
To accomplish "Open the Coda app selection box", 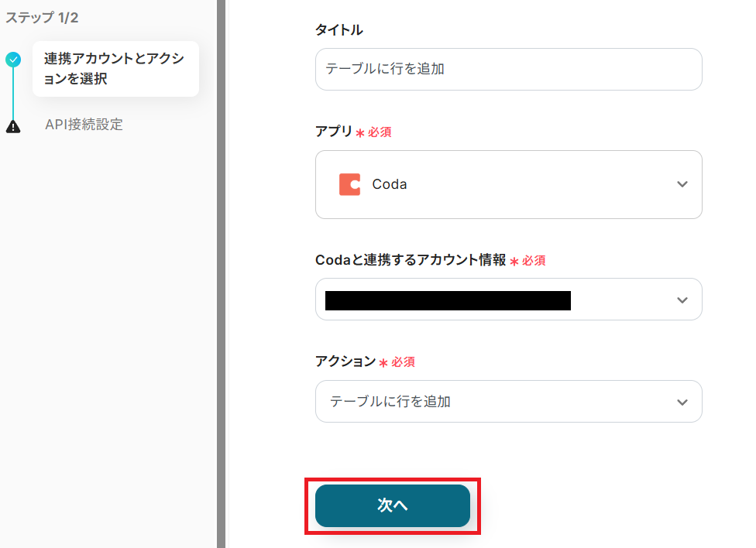I will click(x=508, y=184).
